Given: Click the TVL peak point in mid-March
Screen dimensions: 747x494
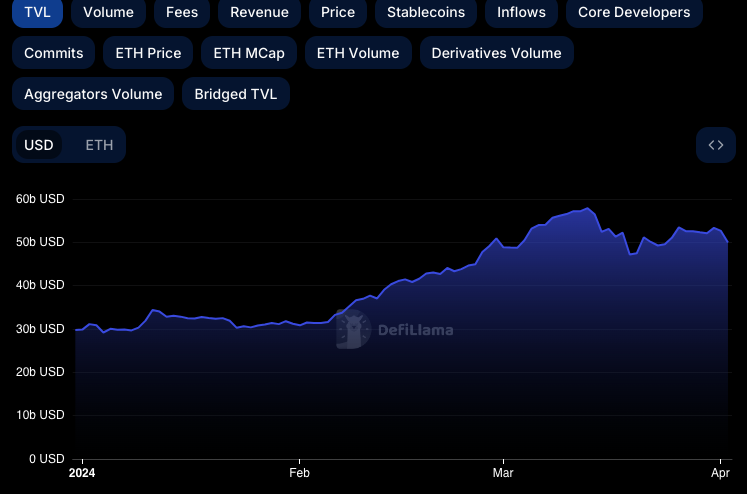Looking at the screenshot, I should 588,208.
